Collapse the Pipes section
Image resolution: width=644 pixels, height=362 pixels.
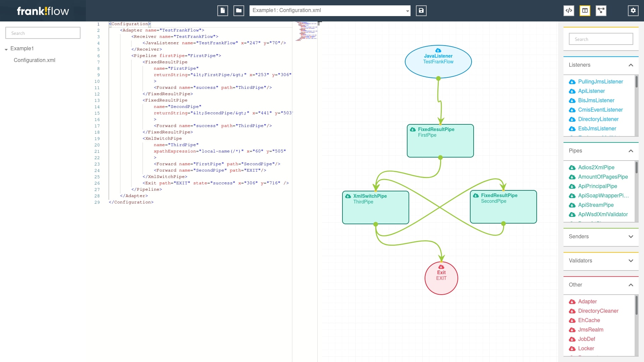point(631,151)
